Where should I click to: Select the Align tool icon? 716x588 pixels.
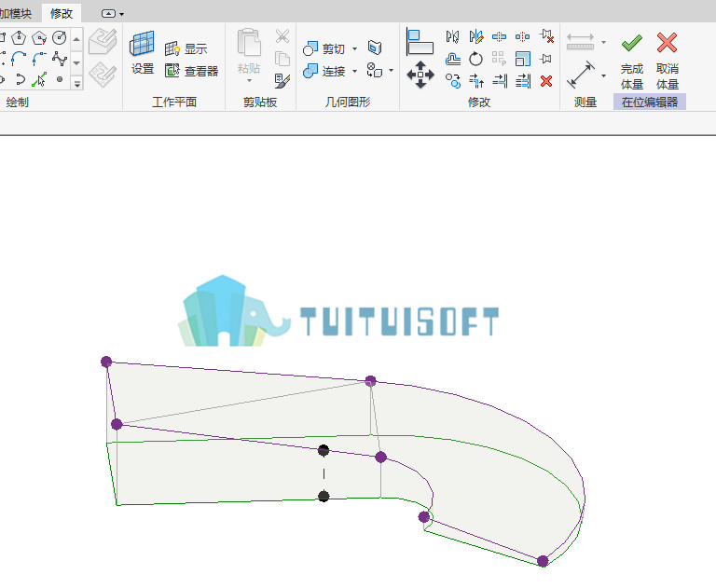(420, 42)
